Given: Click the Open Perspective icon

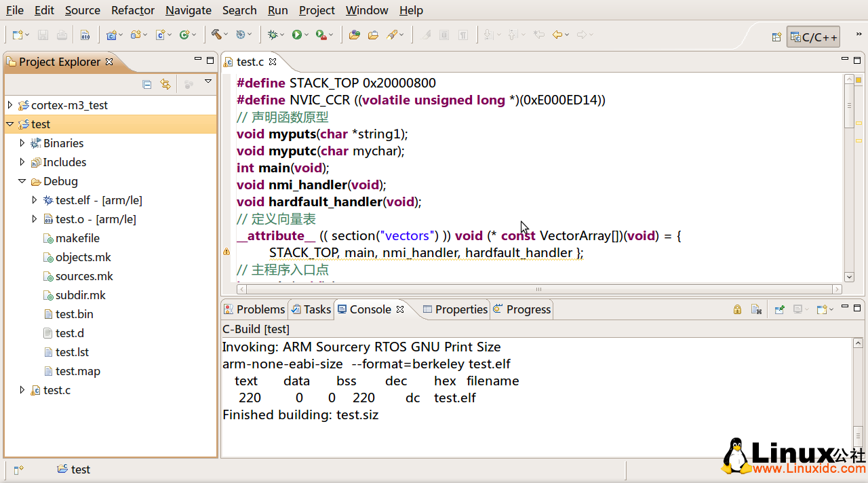Looking at the screenshot, I should click(x=776, y=37).
